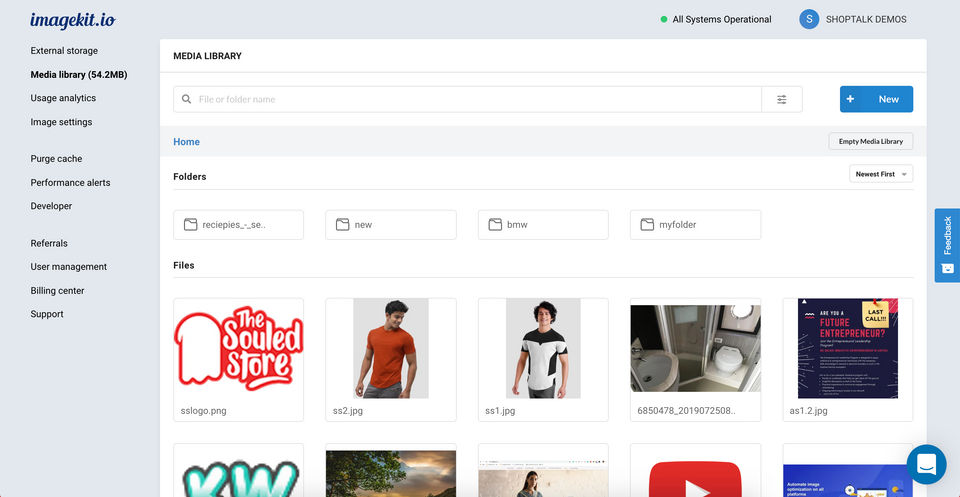The image size is (960, 497).
Task: Click the Feedback smiley icon
Action: (x=947, y=268)
